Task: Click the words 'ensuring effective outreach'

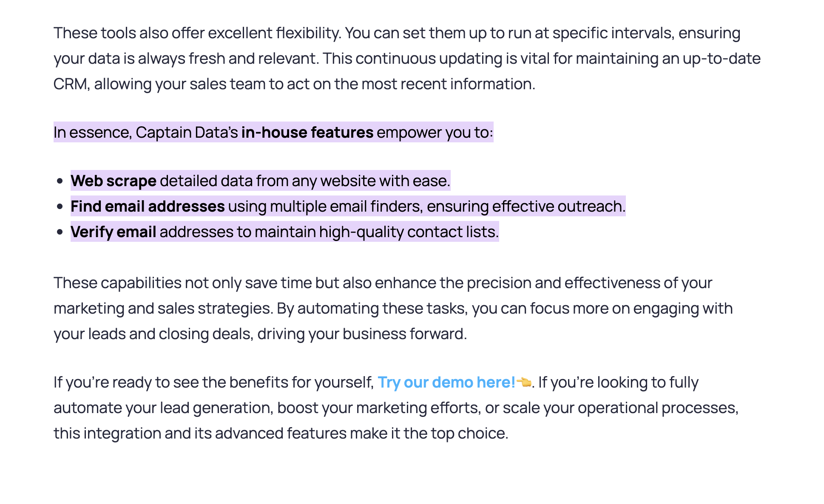Action: (526, 207)
